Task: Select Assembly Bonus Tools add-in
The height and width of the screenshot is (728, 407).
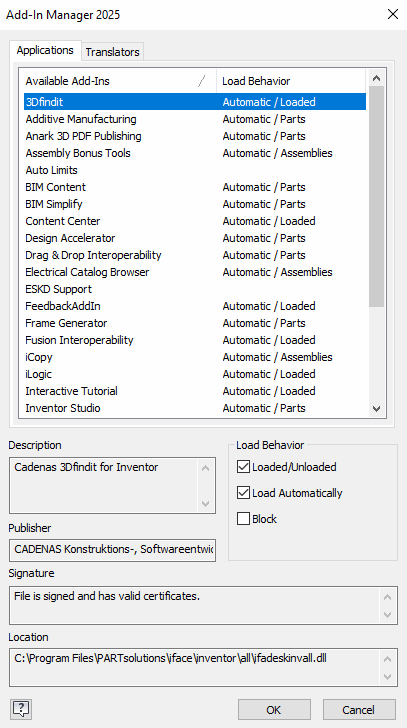Action: [x=195, y=153]
